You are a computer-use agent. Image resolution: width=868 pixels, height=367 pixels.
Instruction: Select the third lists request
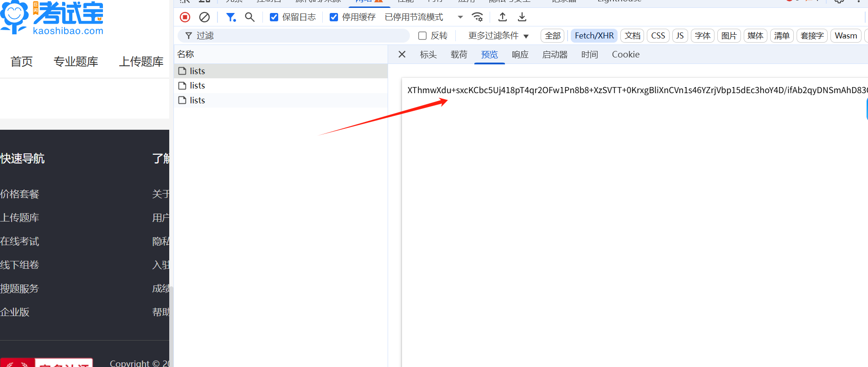(281, 100)
